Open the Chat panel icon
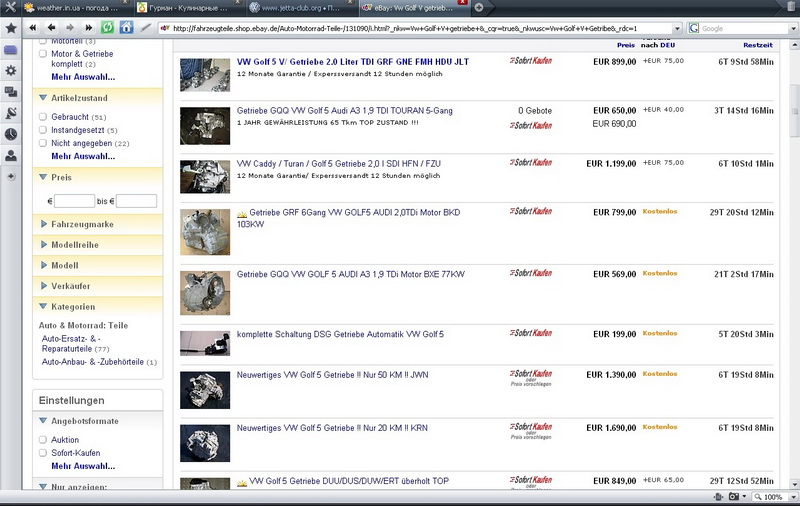Viewport: 800px width, 506px height. (x=11, y=92)
